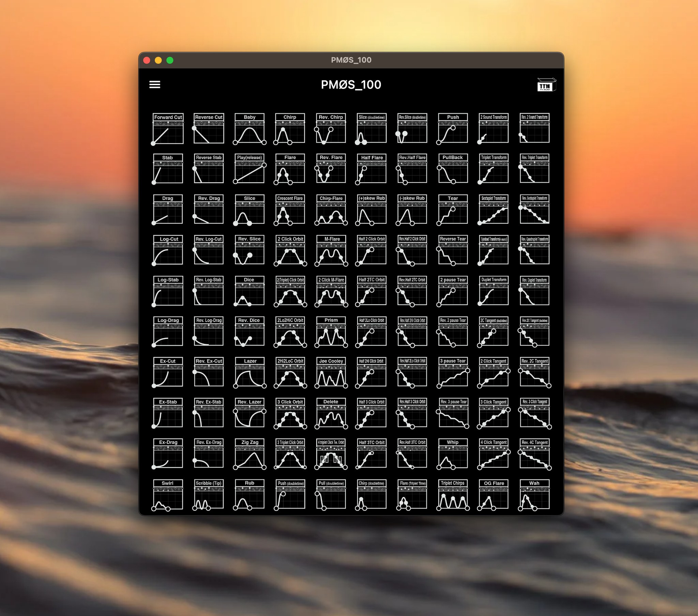Select the Stab pattern
The width and height of the screenshot is (698, 616).
(x=168, y=169)
